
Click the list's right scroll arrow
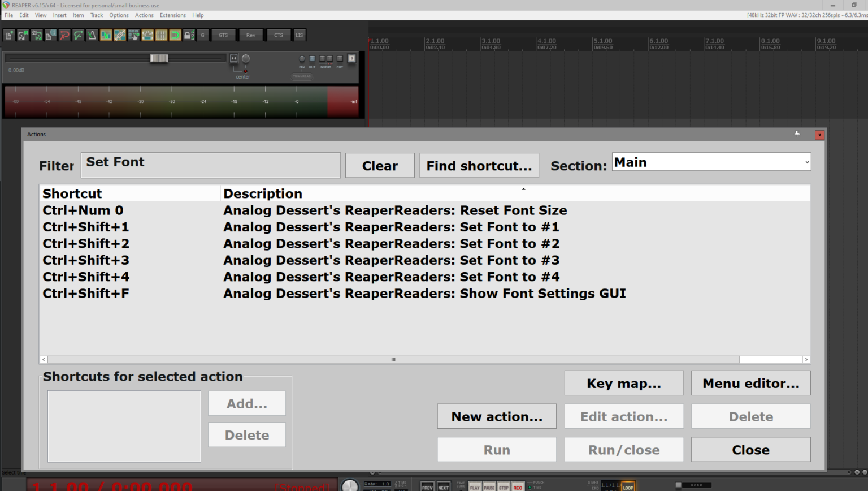point(806,360)
